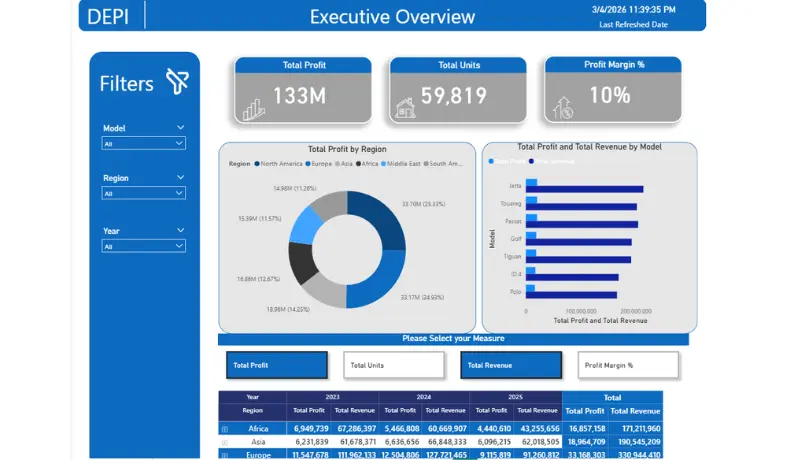The width and height of the screenshot is (800, 460).
Task: Open the Year All dropdown
Action: (143, 246)
